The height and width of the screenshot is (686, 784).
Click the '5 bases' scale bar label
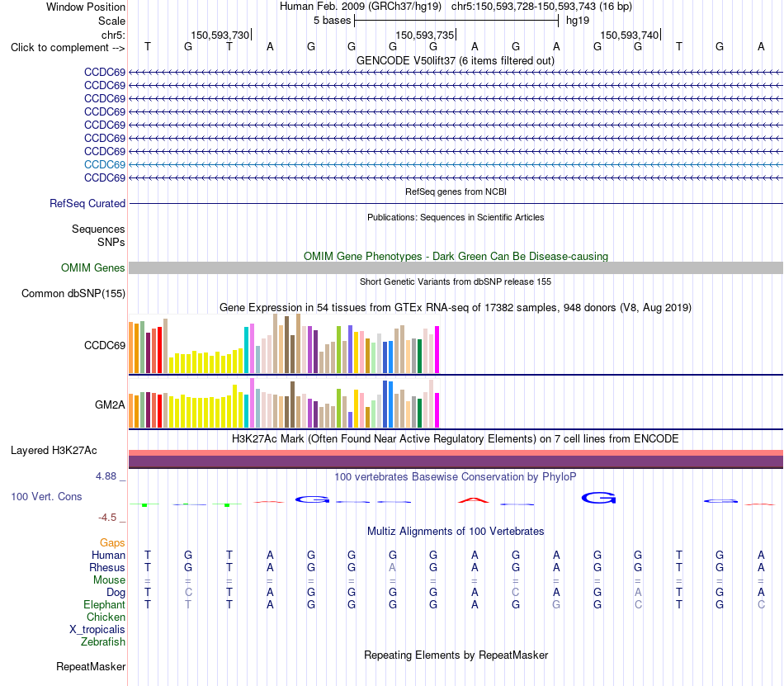pyautogui.click(x=332, y=21)
